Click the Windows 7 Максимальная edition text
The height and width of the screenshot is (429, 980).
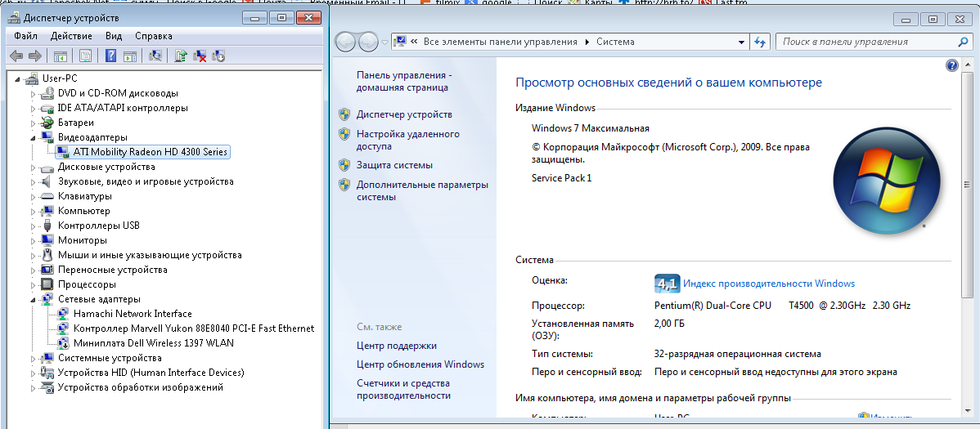591,128
